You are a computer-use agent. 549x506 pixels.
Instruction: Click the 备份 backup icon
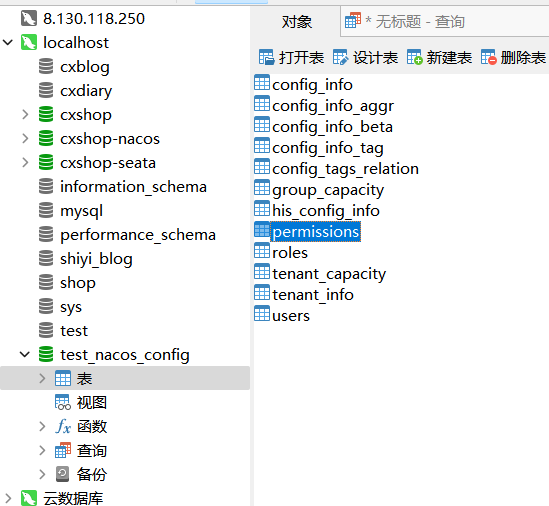click(x=63, y=474)
